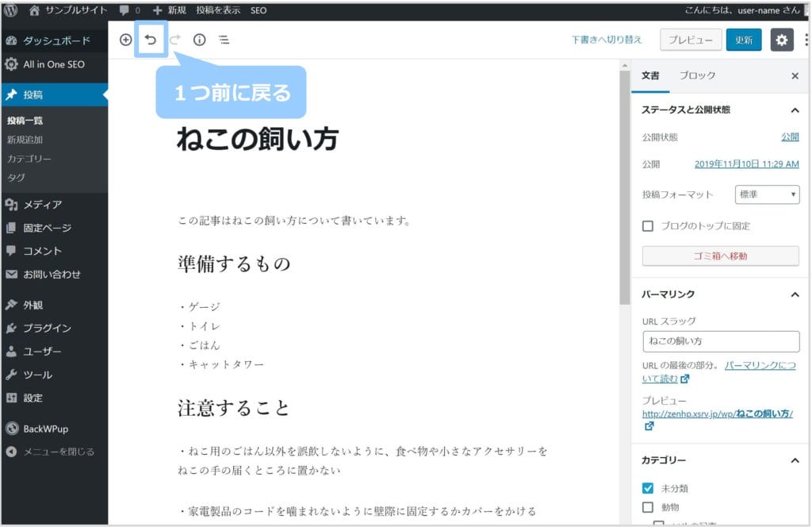Click the ゴミ箱へ移動 button
The width and height of the screenshot is (812, 527).
(x=720, y=256)
